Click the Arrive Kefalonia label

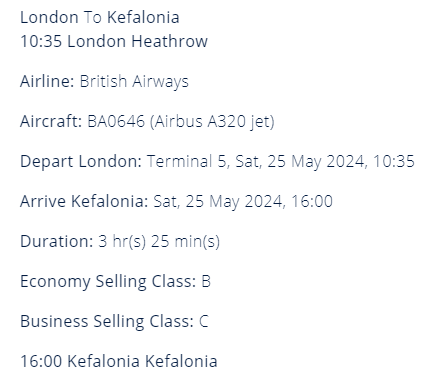click(84, 201)
